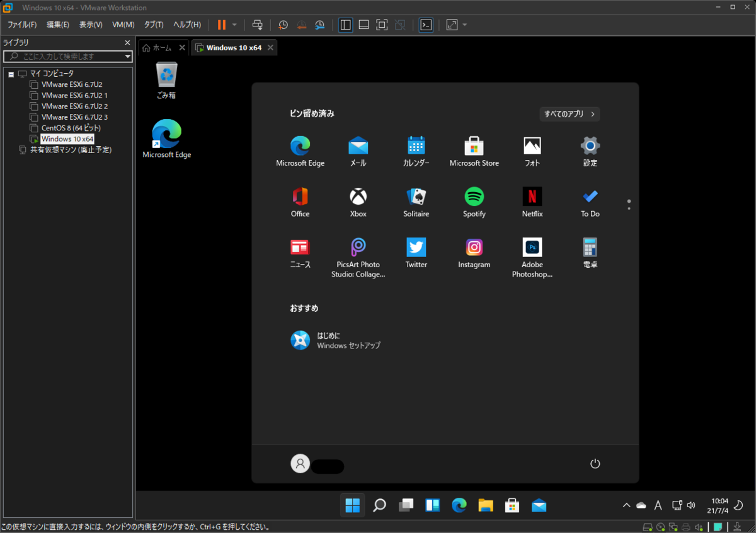The image size is (756, 533).
Task: Revert the VM to its previous snapshot
Action: (302, 25)
